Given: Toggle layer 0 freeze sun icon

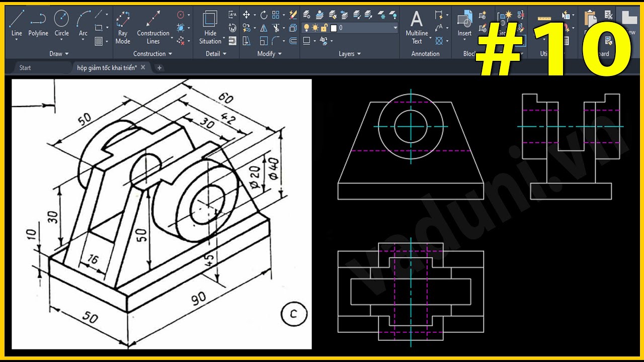Looking at the screenshot, I should (315, 28).
